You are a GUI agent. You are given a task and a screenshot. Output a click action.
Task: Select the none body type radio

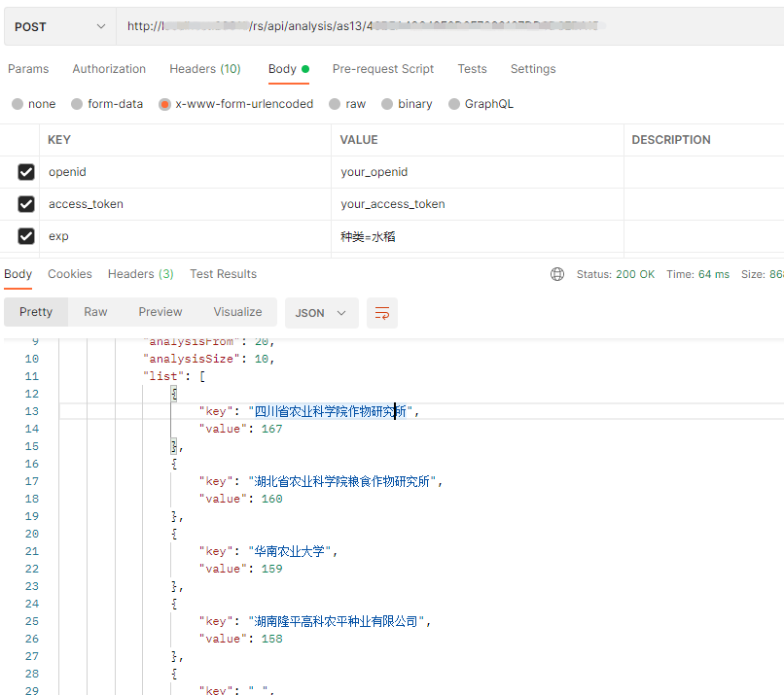[18, 104]
